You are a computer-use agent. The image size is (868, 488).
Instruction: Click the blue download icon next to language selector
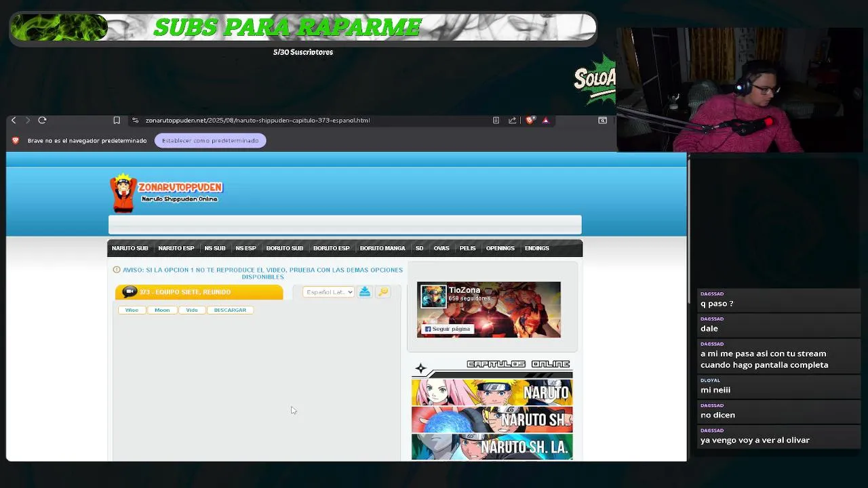[x=365, y=291]
